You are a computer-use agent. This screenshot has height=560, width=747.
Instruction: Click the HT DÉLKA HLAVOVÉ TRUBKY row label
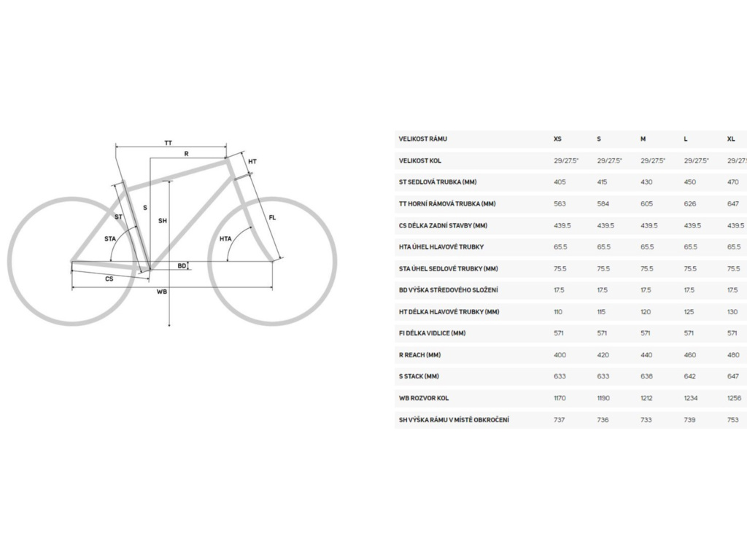pyautogui.click(x=449, y=311)
